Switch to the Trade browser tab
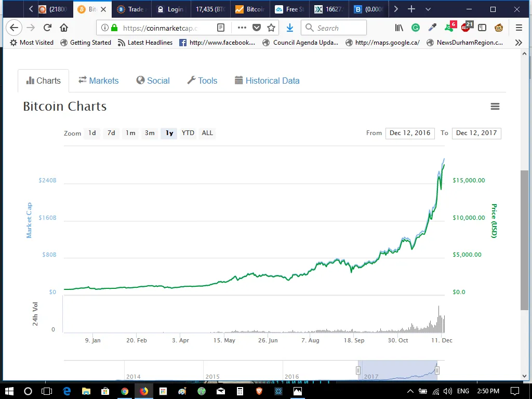Screen dimensions: 532x399 [x=131, y=9]
